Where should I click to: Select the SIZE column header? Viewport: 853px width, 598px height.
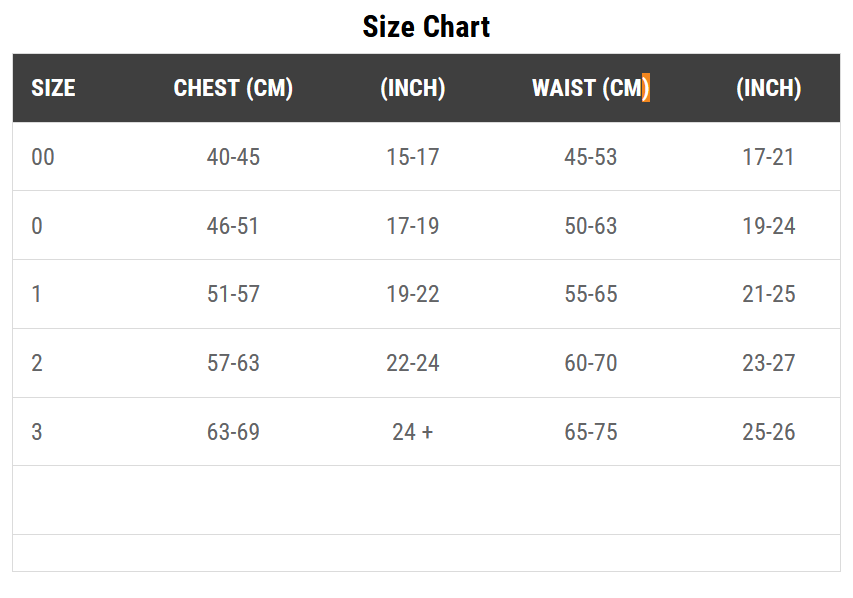53,88
